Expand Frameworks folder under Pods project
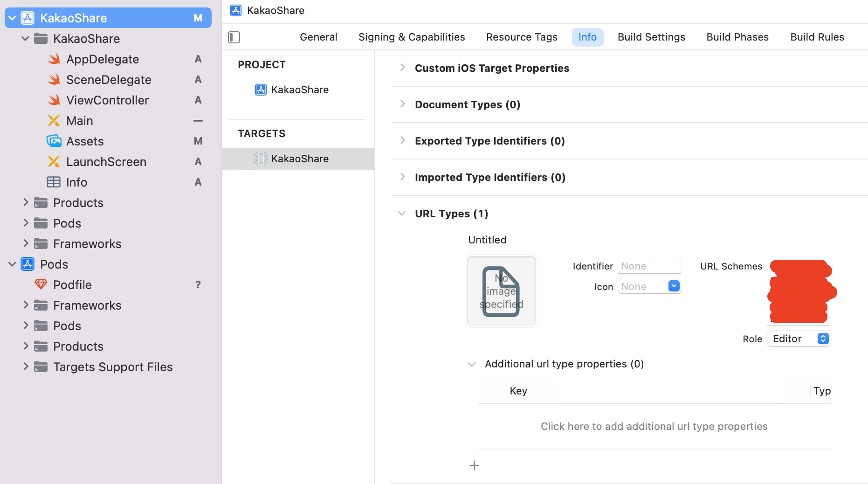 (26, 304)
